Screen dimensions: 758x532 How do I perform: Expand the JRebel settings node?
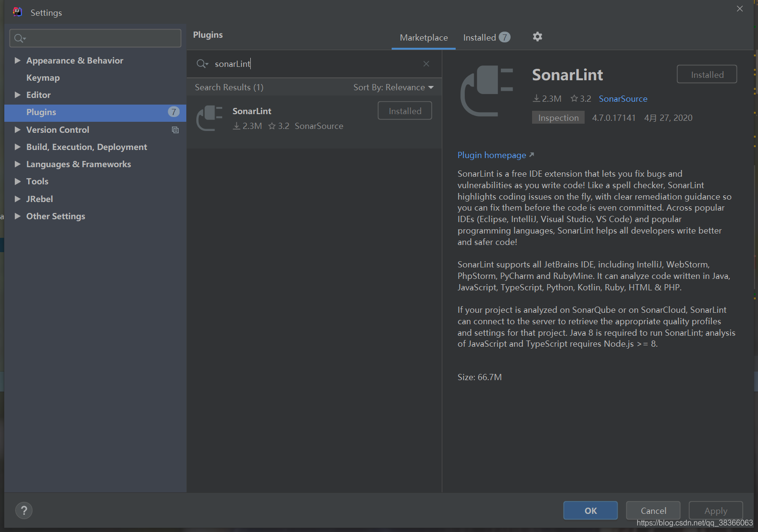(x=18, y=199)
